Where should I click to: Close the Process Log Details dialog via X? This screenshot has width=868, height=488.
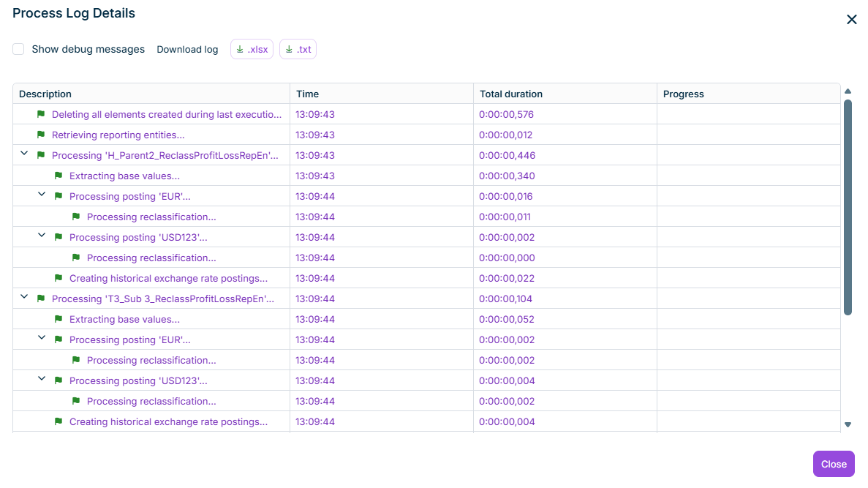pyautogui.click(x=851, y=19)
